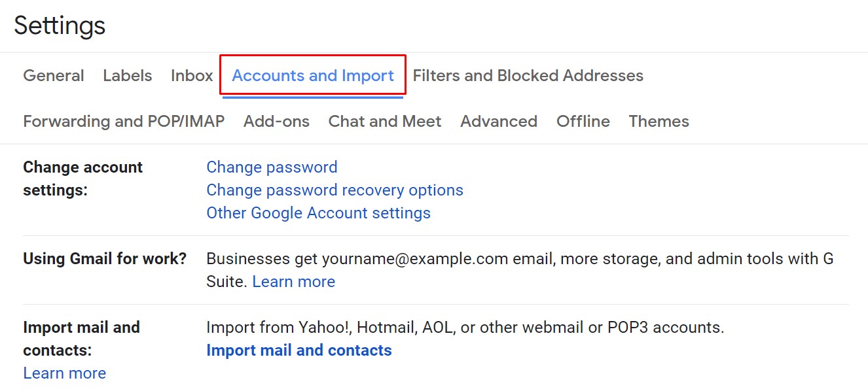Switch to Forwarding and POP/IMAP tab
The width and height of the screenshot is (868, 391).
click(124, 122)
